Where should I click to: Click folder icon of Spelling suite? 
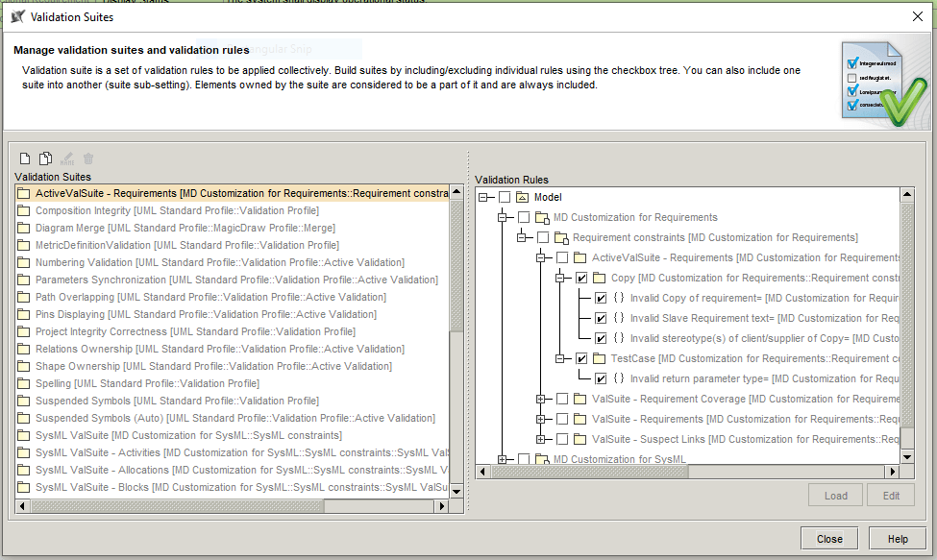point(24,384)
